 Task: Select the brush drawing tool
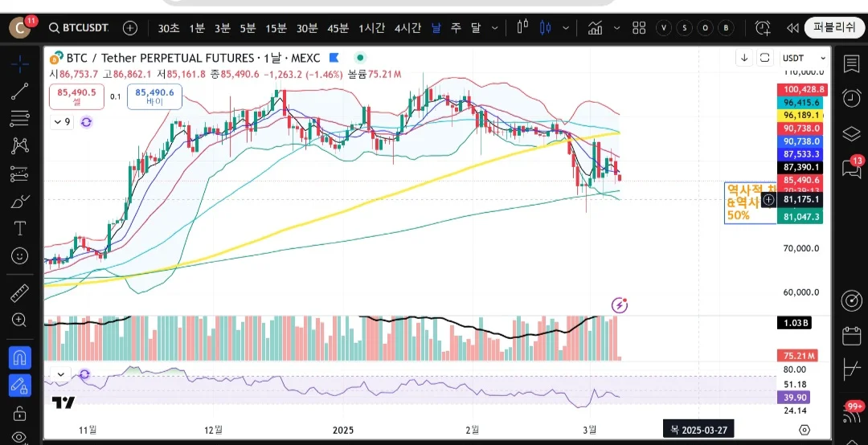(20, 202)
